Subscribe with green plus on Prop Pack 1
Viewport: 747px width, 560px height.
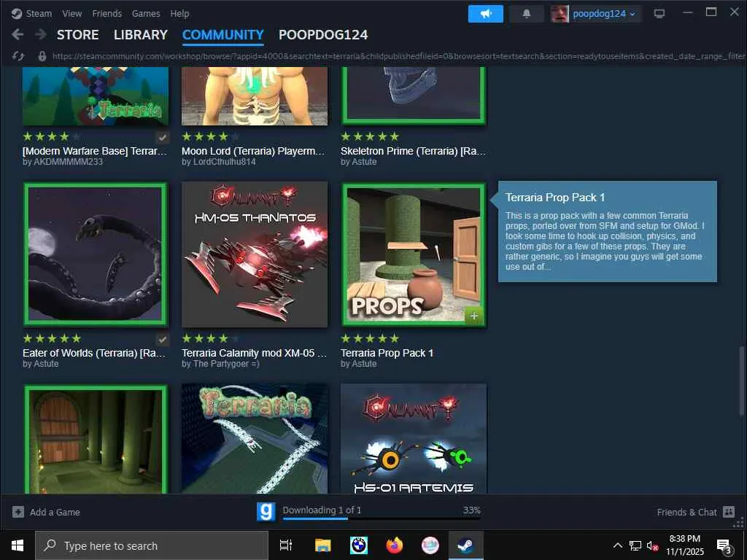coord(473,316)
